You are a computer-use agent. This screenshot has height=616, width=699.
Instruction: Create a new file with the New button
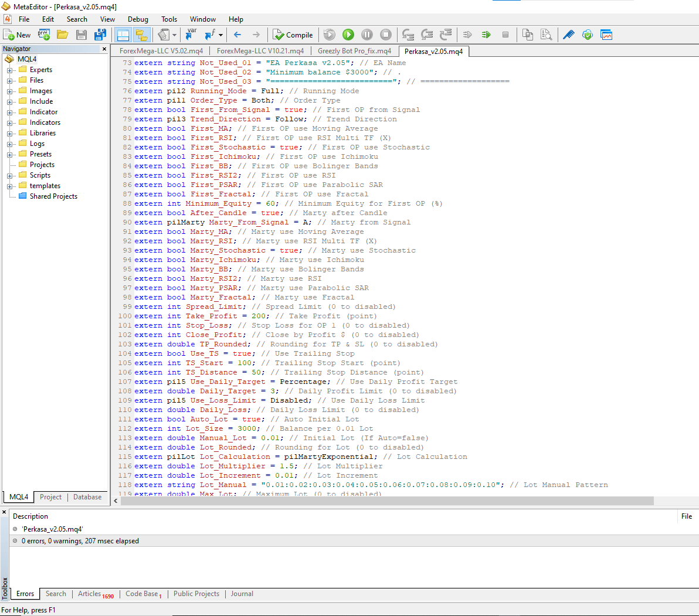(x=17, y=35)
